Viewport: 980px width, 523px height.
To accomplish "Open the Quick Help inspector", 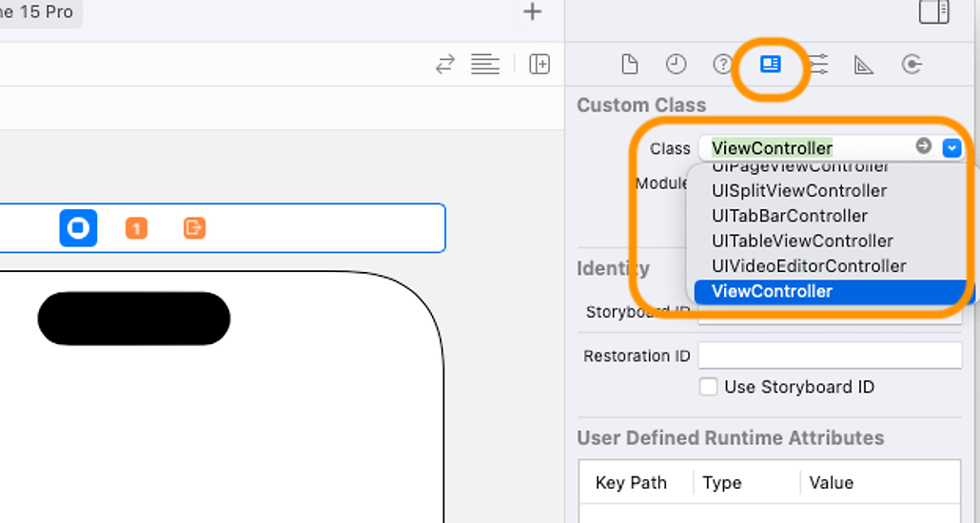I will pyautogui.click(x=722, y=65).
